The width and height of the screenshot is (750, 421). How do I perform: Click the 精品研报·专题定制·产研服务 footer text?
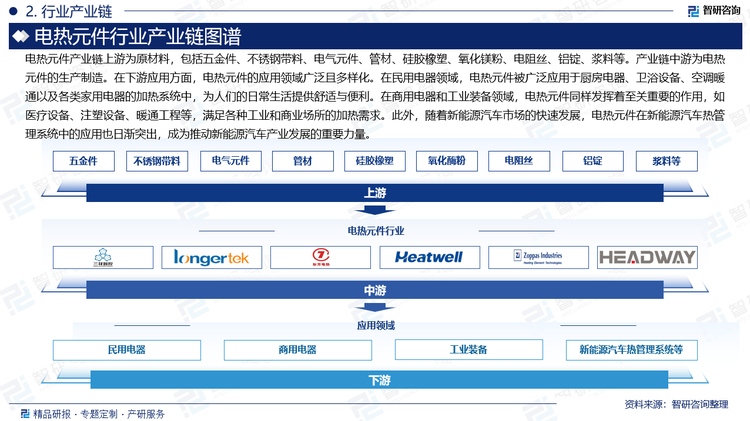coord(99,414)
